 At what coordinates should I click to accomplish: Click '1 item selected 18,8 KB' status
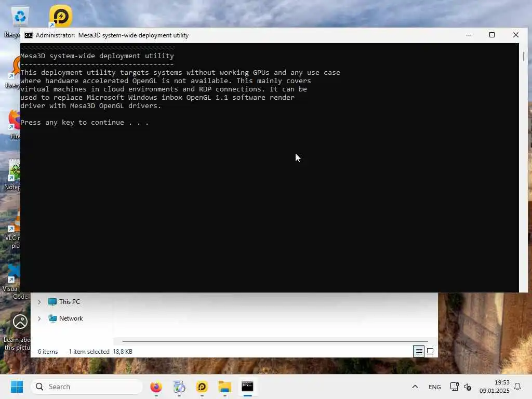click(x=100, y=352)
